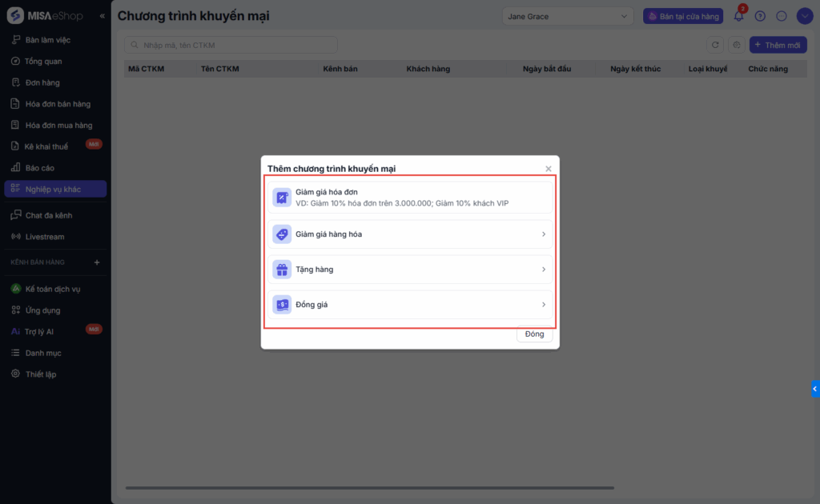Viewport: 820px width, 504px height.
Task: Click the Ứng dụng apps icon
Action: click(16, 310)
